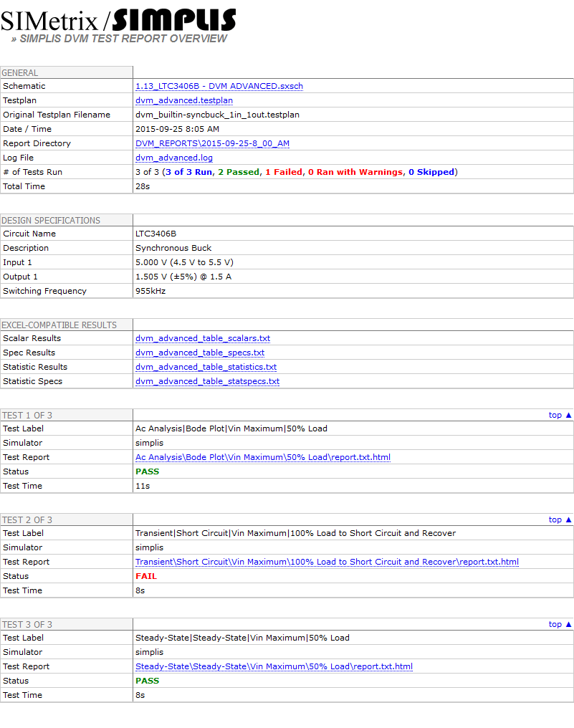Click the green '2 Passed' summary text
The width and height of the screenshot is (574, 728).
[239, 172]
